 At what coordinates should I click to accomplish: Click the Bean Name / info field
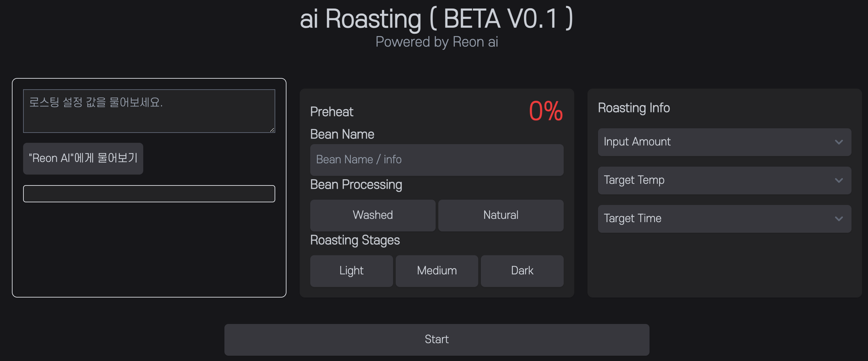click(436, 160)
